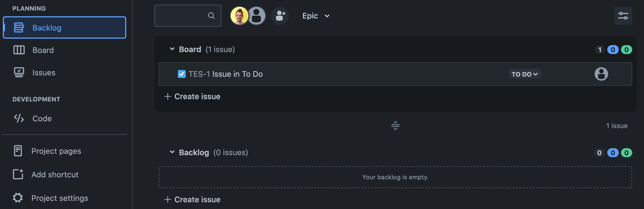Screen dimensions: 644x209
Task: Click the sprint divider drag handle icon
Action: (395, 126)
